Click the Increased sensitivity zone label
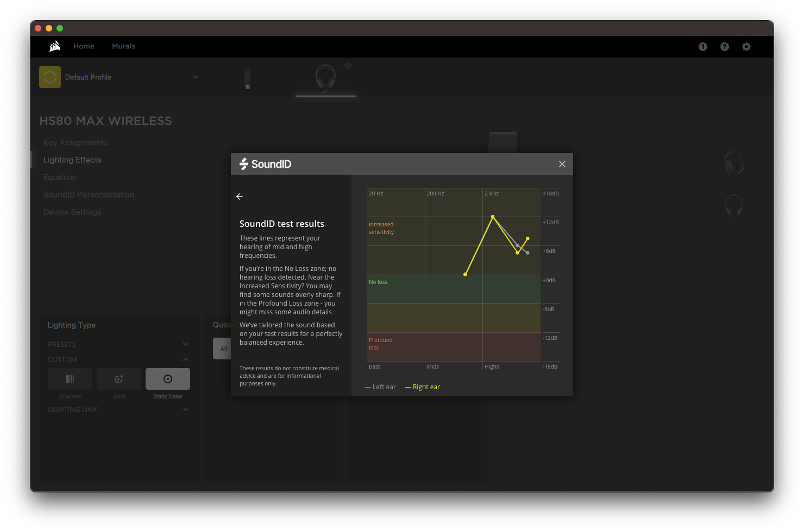Screen dimensions: 804x532 381,228
